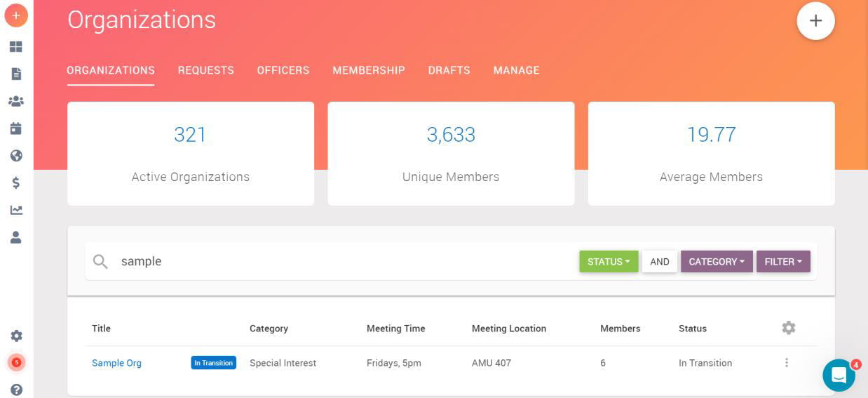Screen dimensions: 868x398
Task: Expand the STATUS dropdown
Action: pyautogui.click(x=609, y=262)
